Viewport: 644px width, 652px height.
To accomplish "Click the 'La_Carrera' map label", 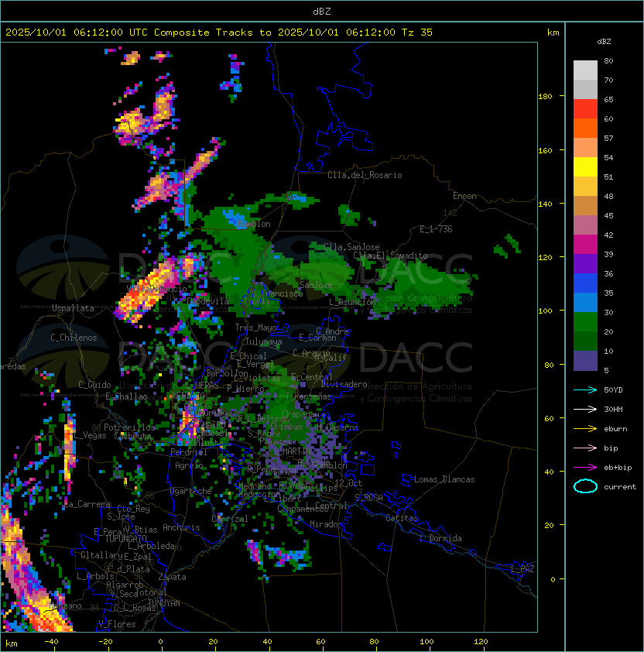I will pyautogui.click(x=87, y=504).
